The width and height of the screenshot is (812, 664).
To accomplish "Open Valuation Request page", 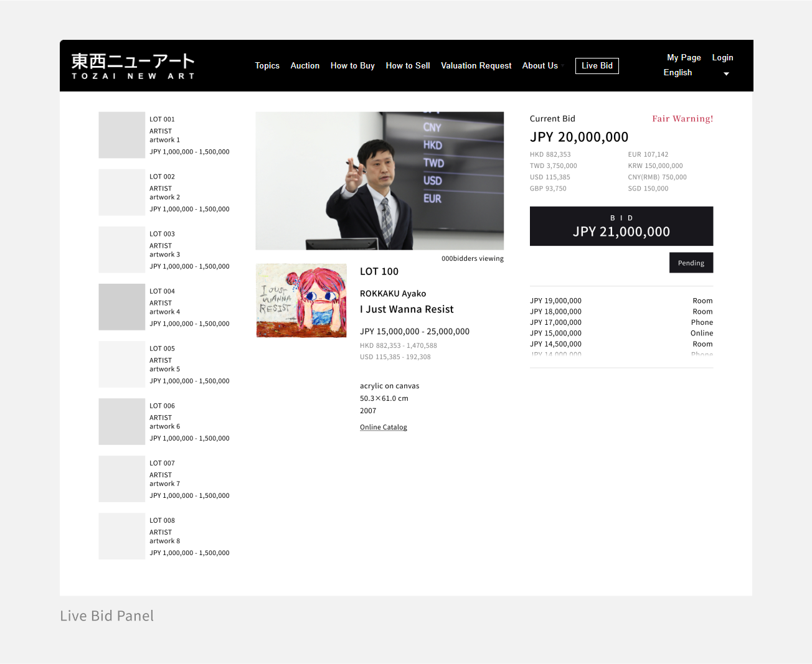I will [476, 65].
